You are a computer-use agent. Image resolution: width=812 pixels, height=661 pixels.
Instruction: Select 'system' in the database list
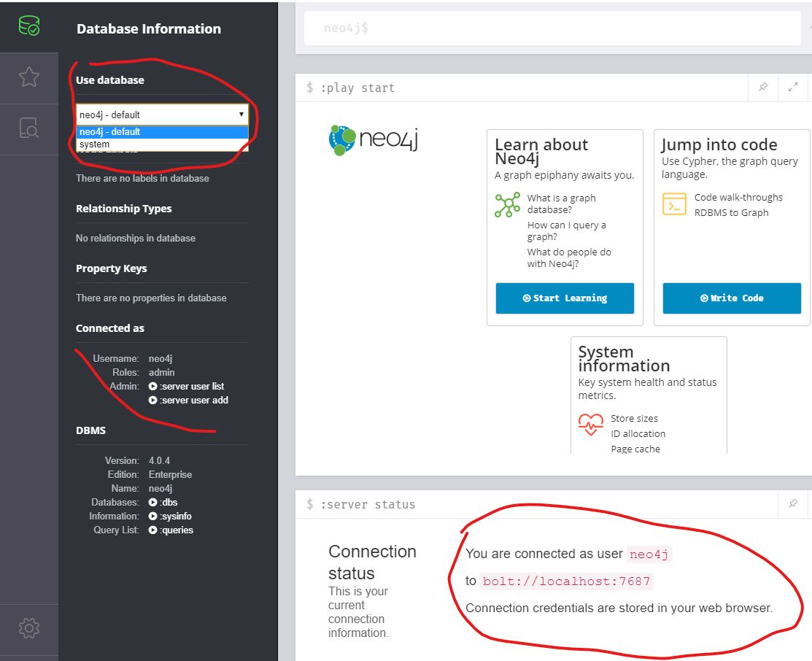click(162, 144)
